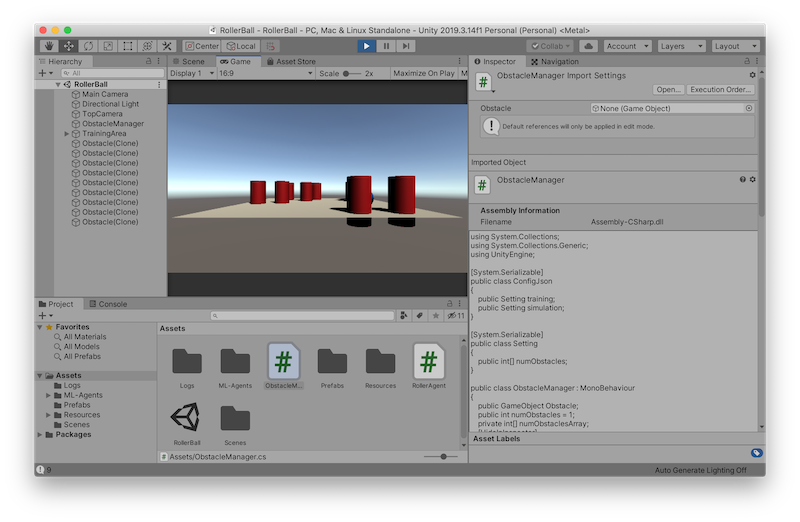Toggle Local handle rotation
The width and height of the screenshot is (800, 522).
coord(241,46)
